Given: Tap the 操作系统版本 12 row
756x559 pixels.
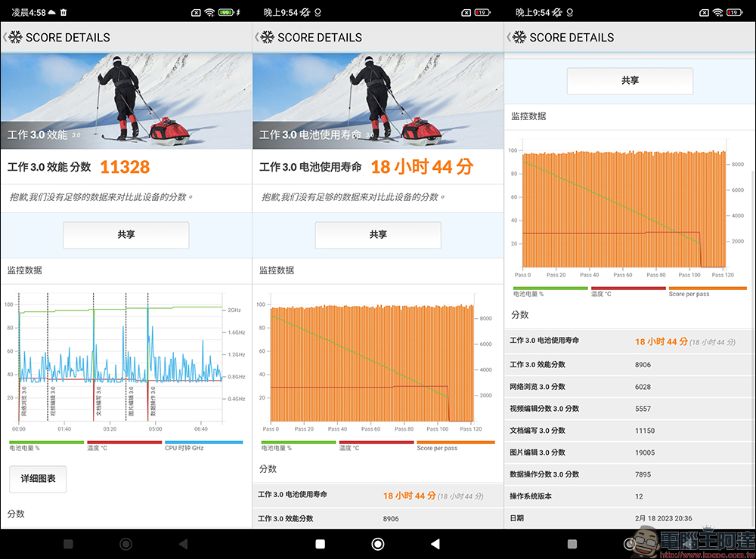Looking at the screenshot, I should 630,496.
